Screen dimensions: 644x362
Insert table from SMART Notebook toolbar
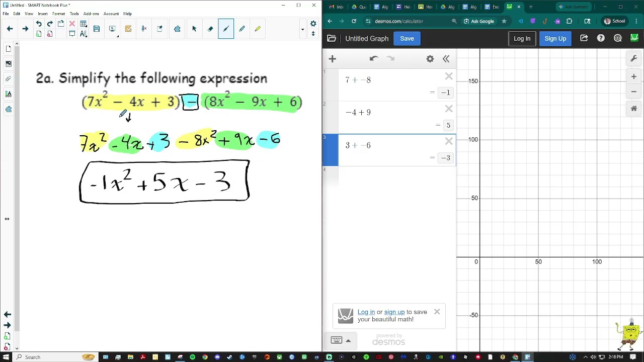pyautogui.click(x=84, y=24)
